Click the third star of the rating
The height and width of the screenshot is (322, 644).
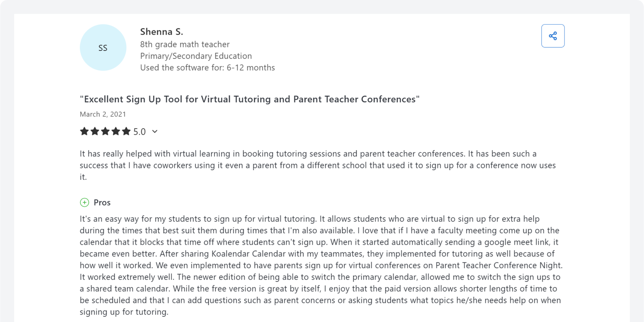click(x=105, y=131)
